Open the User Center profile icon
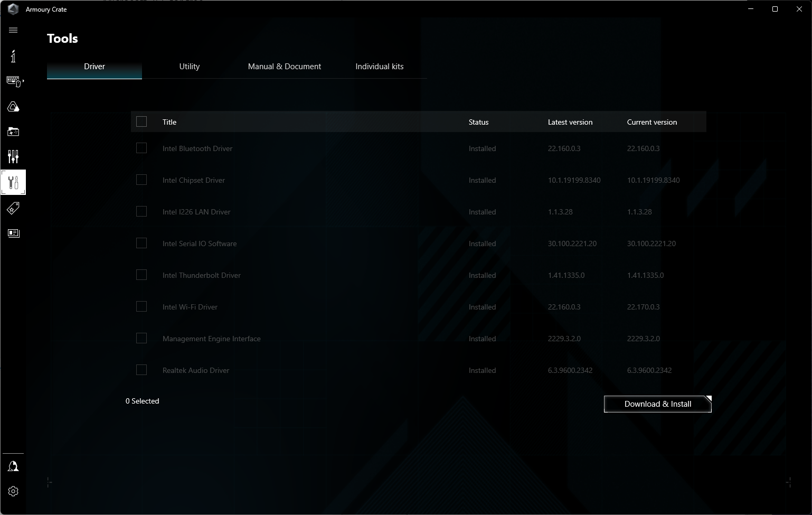812x515 pixels. pos(13,466)
